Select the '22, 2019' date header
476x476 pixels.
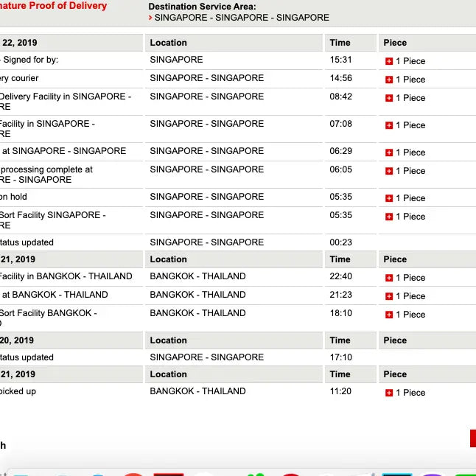20,43
